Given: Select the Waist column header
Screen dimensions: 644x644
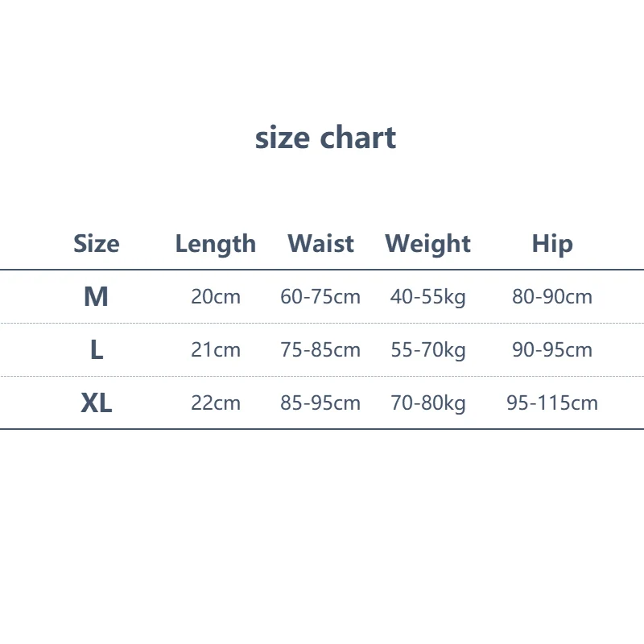Looking at the screenshot, I should (320, 243).
